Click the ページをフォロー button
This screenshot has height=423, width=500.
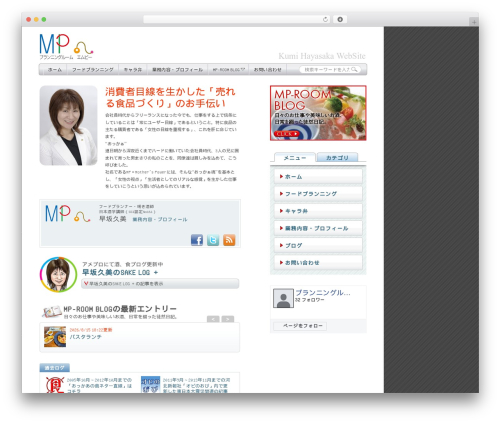300,326
